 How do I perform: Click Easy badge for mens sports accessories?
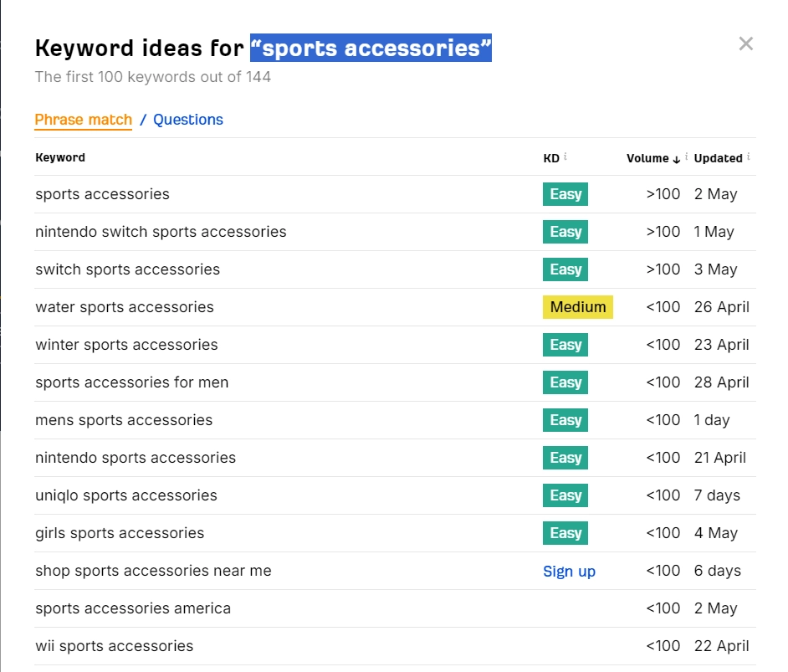click(x=565, y=420)
